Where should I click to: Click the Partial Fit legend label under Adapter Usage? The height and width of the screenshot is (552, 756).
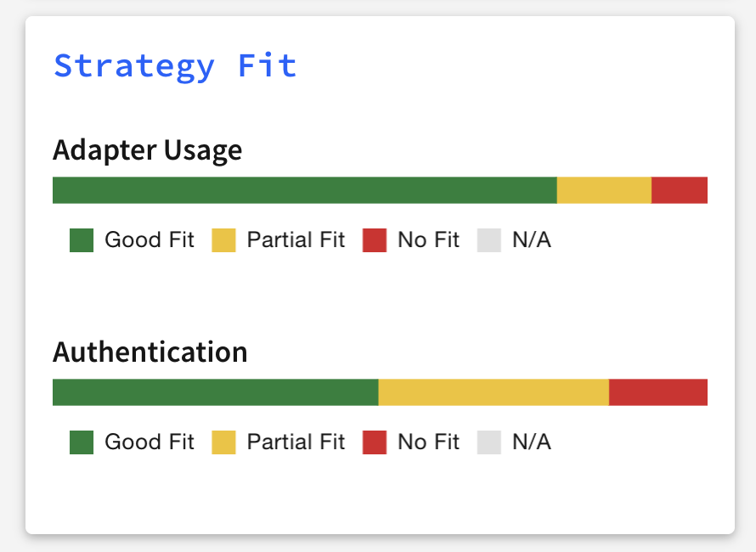click(296, 239)
